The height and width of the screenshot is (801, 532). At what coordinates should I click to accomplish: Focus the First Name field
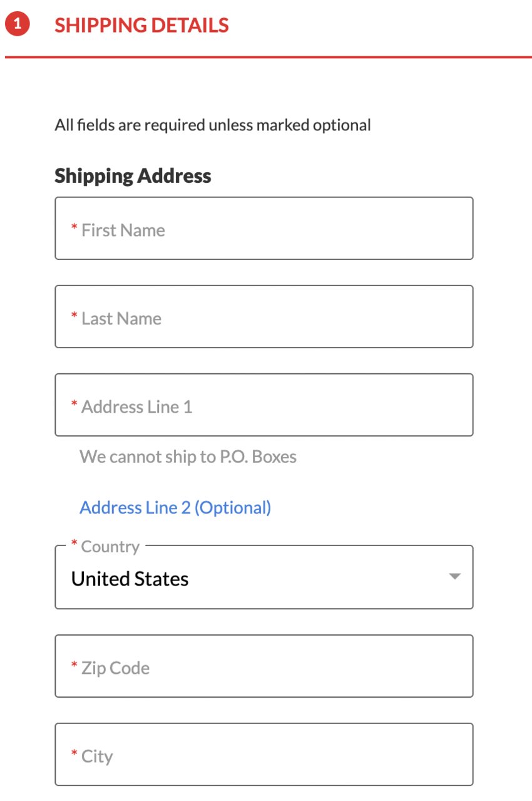point(264,228)
